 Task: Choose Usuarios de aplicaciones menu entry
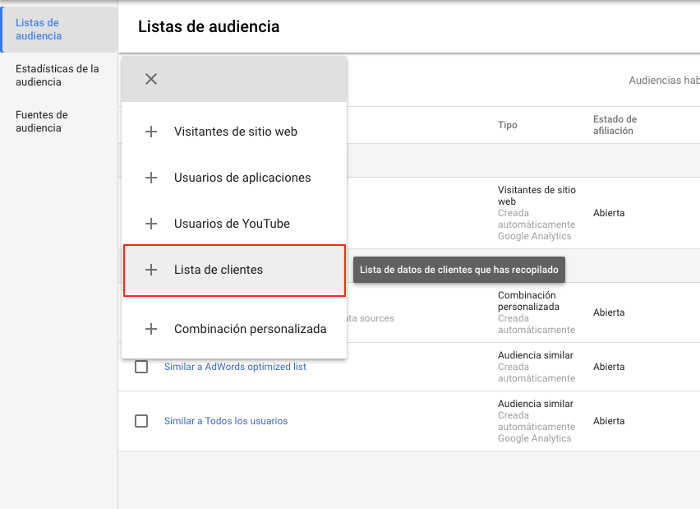242,177
